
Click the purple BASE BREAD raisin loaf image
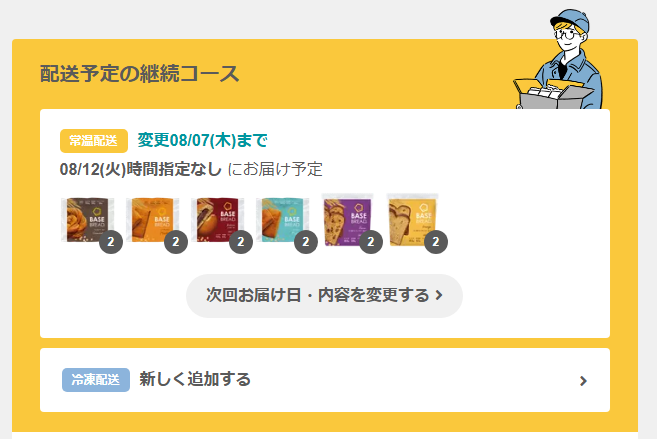(347, 220)
